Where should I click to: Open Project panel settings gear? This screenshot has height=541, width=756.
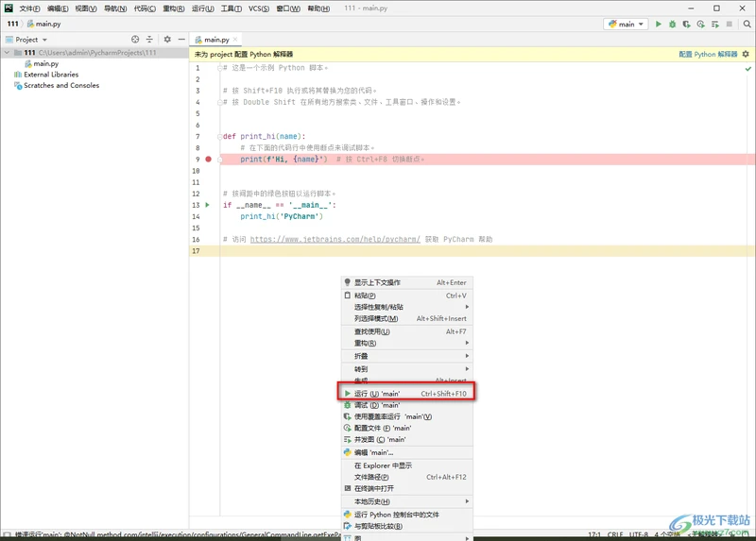[x=167, y=40]
